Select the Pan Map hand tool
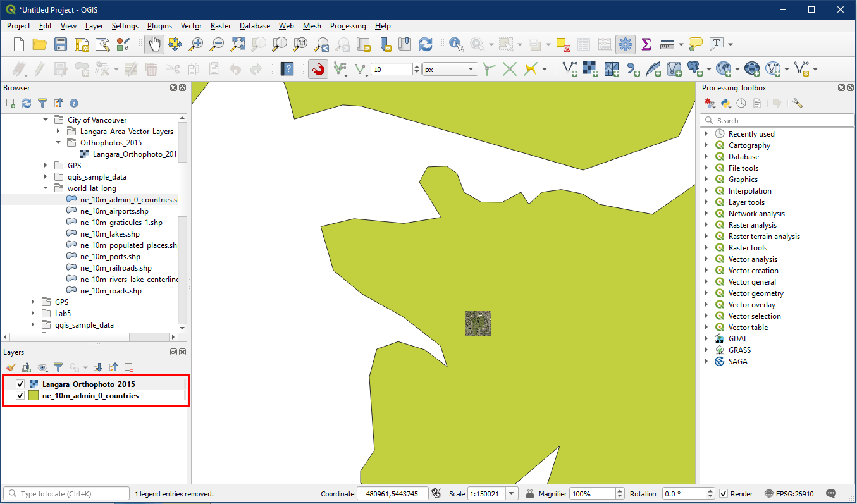Screen dimensions: 857x504 tap(154, 44)
